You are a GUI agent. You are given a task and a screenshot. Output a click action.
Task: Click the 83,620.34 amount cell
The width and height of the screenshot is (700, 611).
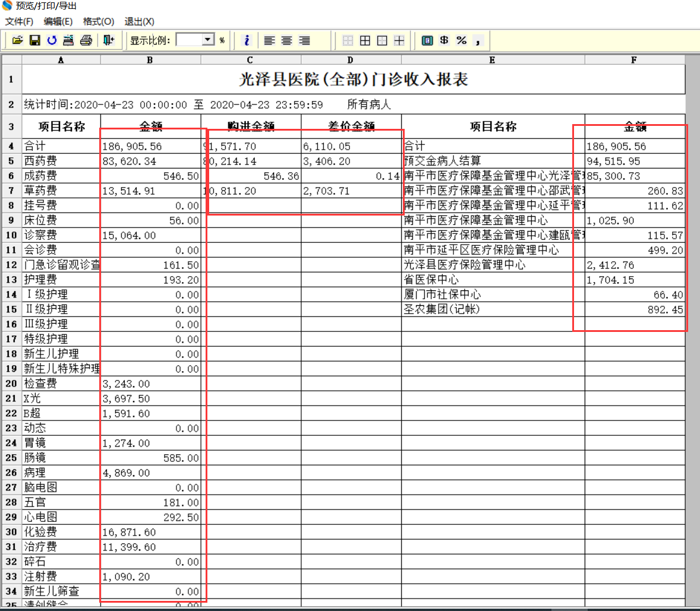(x=150, y=161)
